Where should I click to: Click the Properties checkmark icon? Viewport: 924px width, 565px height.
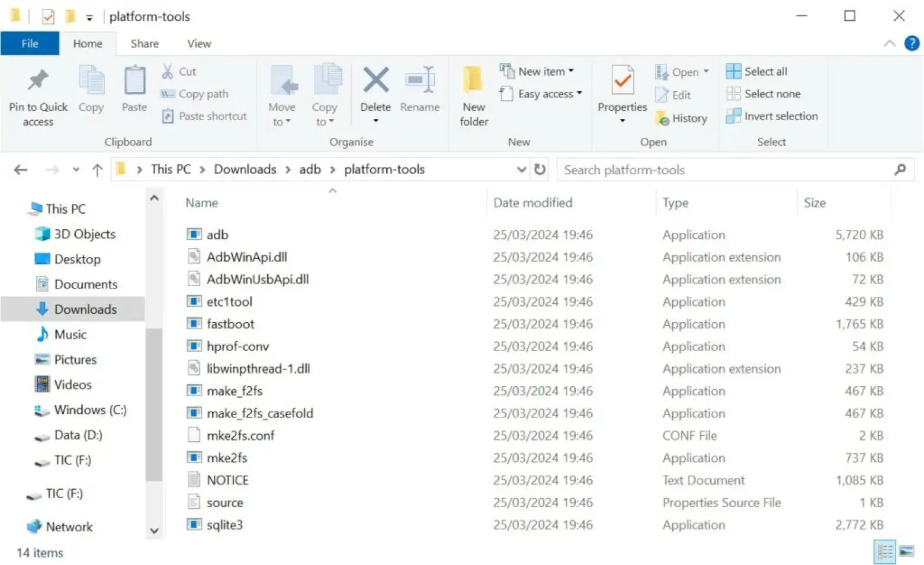(623, 81)
